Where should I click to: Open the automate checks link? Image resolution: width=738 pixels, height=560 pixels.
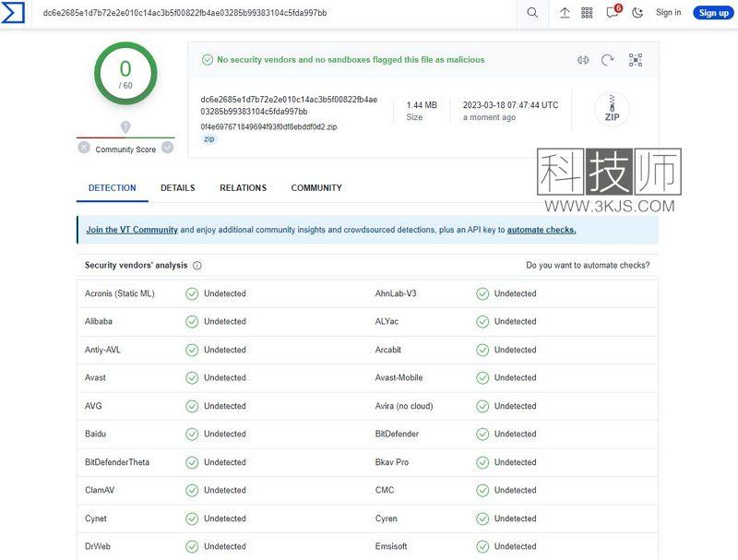coord(542,230)
